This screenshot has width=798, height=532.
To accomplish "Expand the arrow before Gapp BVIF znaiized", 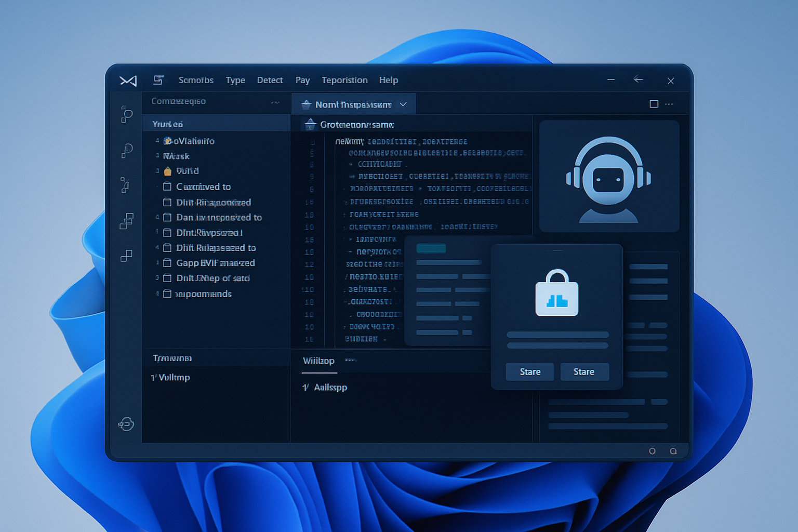I will (x=157, y=263).
